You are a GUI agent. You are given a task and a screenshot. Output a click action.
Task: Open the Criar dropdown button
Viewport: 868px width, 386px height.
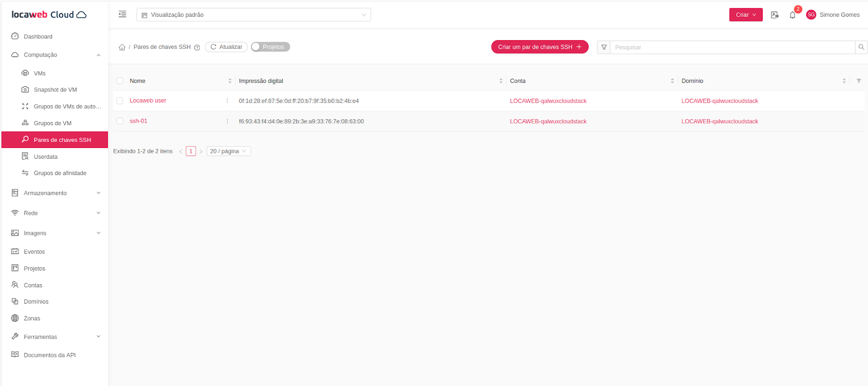point(745,15)
